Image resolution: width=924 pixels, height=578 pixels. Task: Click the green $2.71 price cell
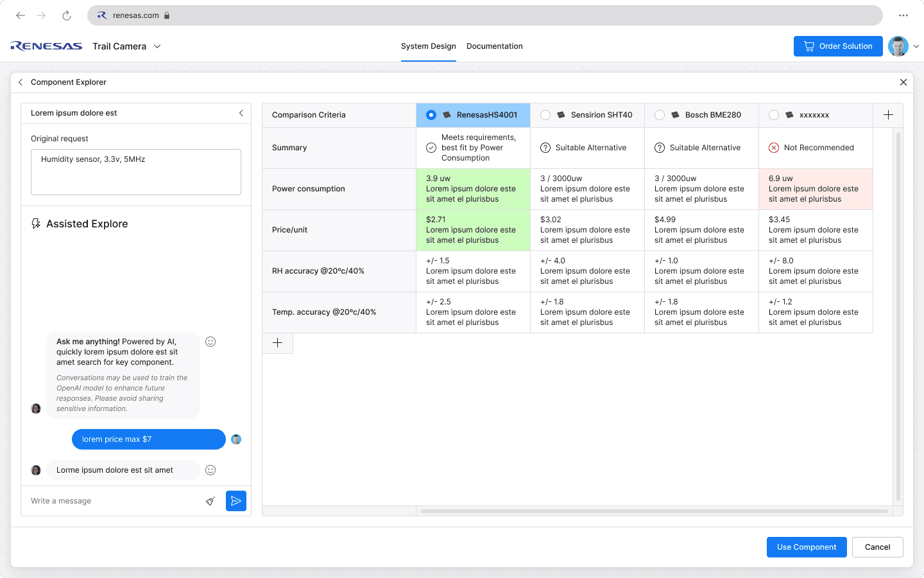click(x=474, y=230)
